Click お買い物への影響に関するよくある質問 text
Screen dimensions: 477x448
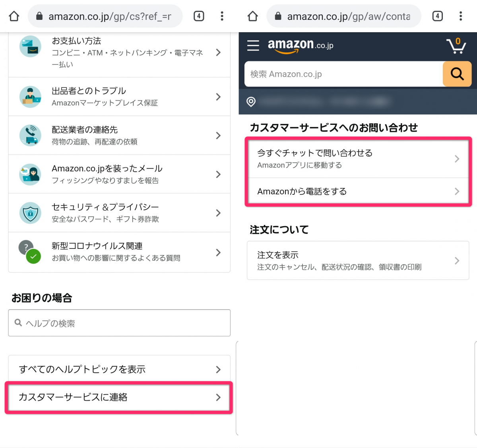116,258
